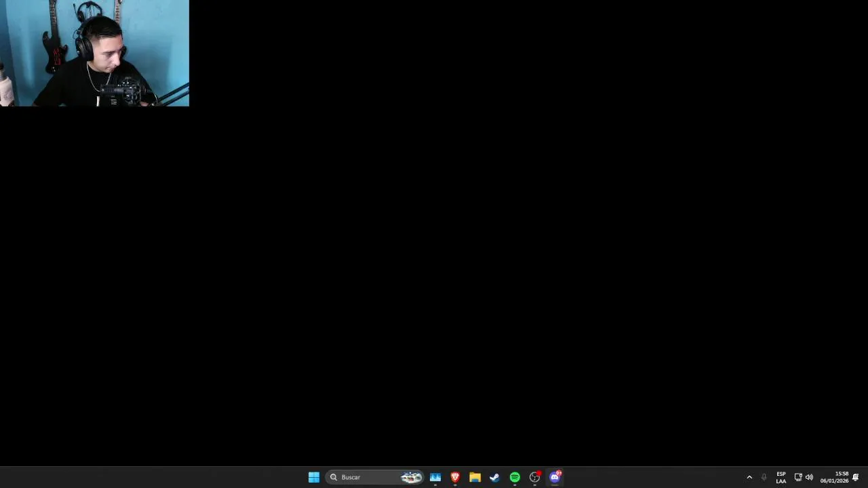Open notification center bell icon
This screenshot has width=868, height=488.
(x=856, y=477)
